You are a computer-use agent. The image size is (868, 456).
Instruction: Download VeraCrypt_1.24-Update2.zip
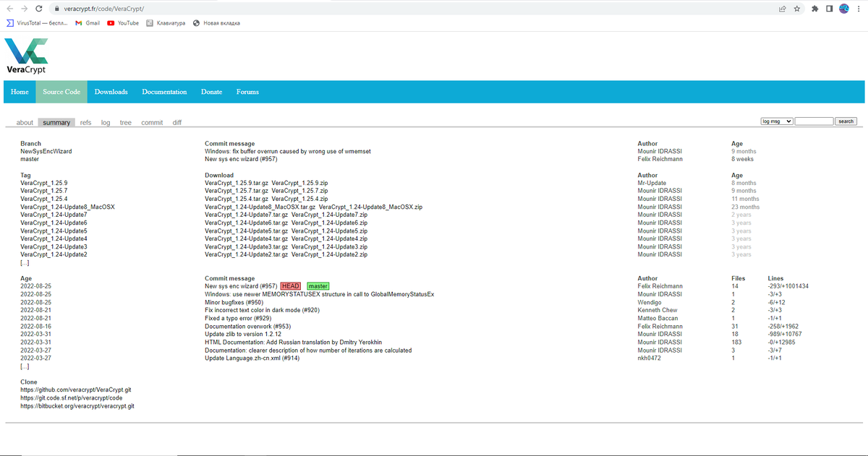[x=329, y=254]
